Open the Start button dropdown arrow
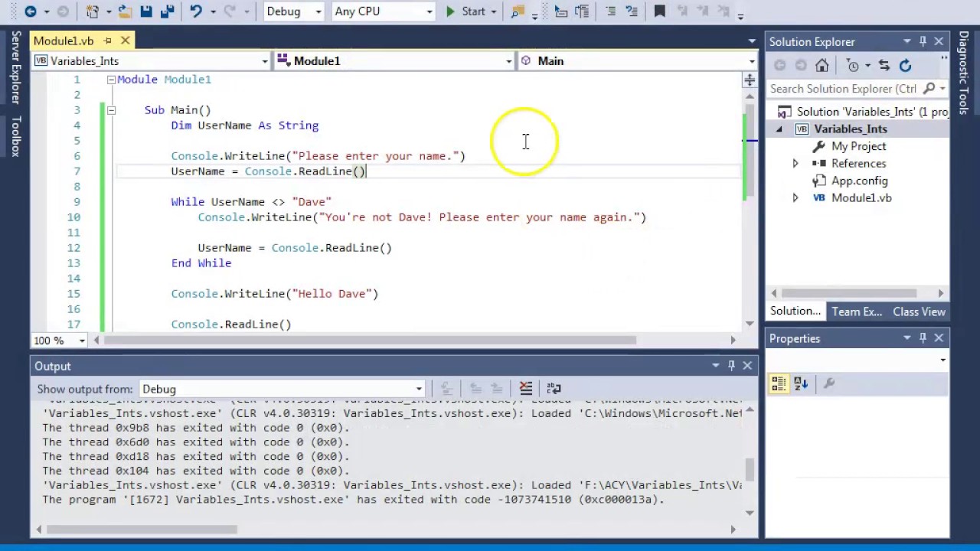The height and width of the screenshot is (551, 980). pyautogui.click(x=493, y=11)
